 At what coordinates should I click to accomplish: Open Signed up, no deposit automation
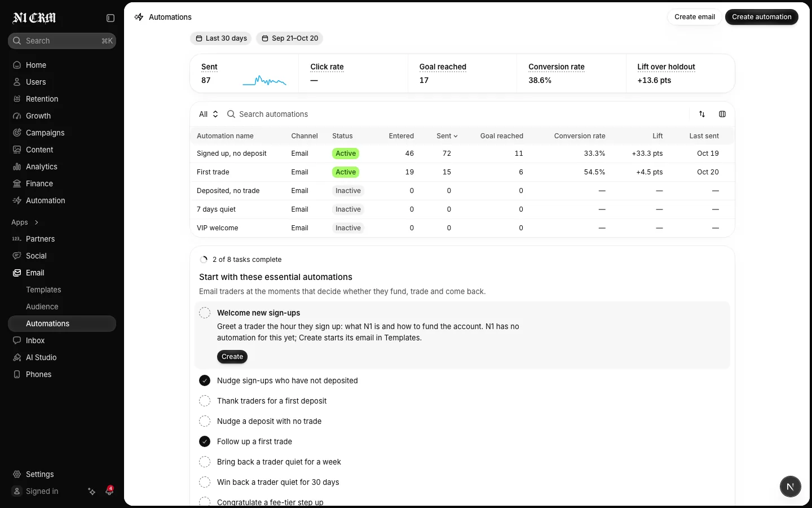click(x=462, y=154)
